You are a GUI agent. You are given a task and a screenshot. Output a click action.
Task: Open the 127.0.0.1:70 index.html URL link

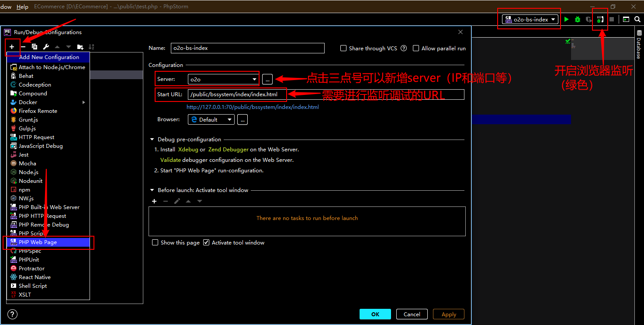(253, 107)
